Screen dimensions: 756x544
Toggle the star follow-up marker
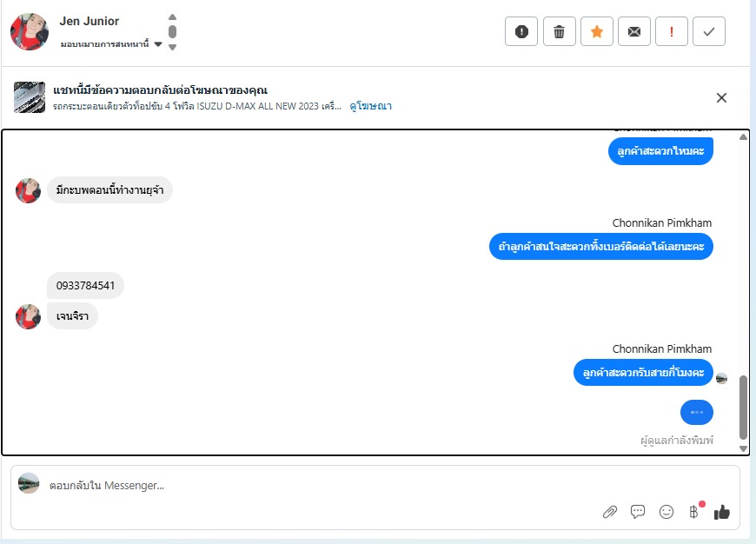pyautogui.click(x=597, y=32)
